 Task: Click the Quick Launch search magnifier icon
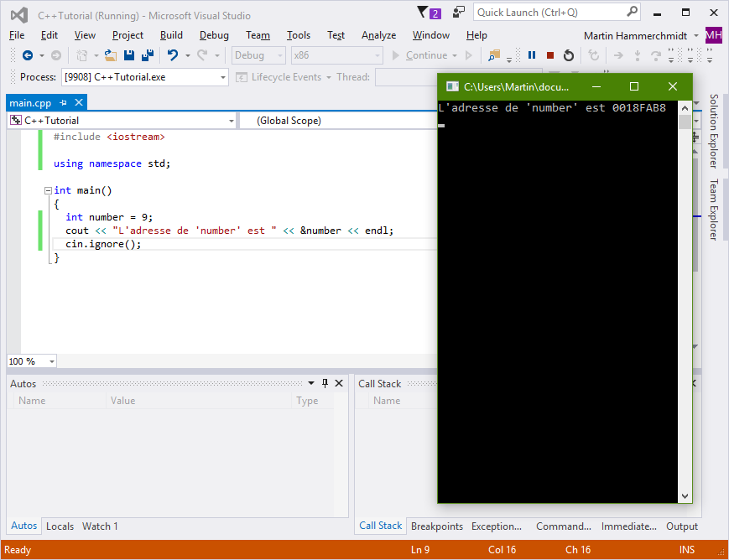point(632,12)
